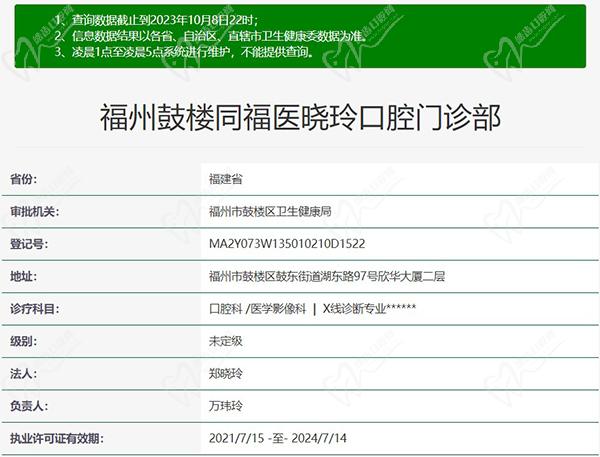Select the responsible person 万玮玲
This screenshot has width=600, height=457.
[226, 406]
